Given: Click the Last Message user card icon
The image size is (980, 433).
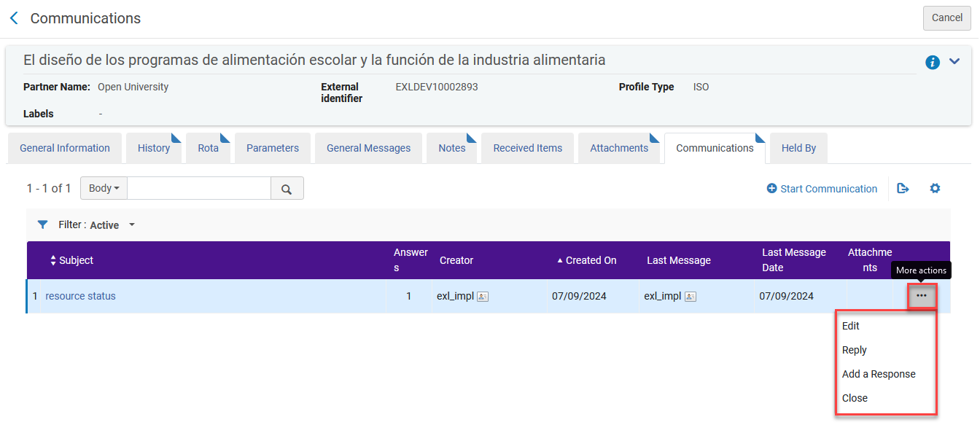Looking at the screenshot, I should click(x=690, y=297).
